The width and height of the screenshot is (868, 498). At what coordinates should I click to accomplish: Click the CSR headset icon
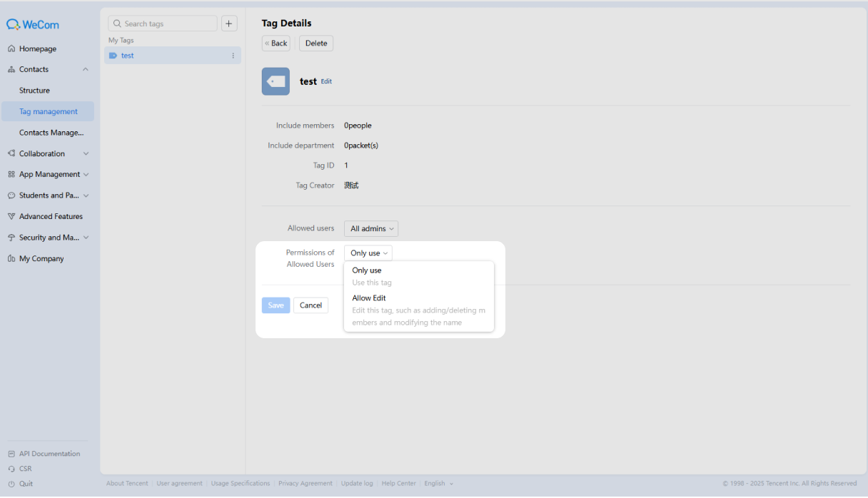pyautogui.click(x=11, y=469)
